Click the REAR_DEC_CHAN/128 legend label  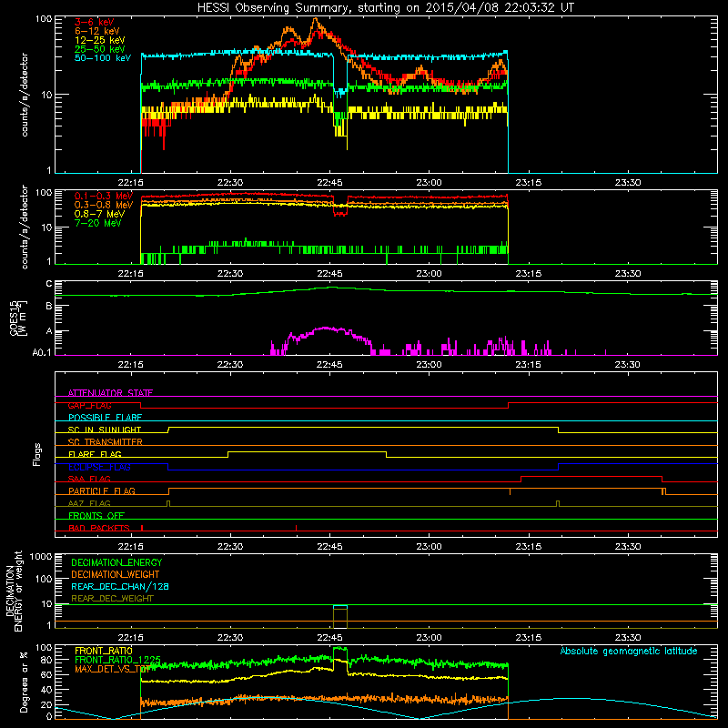click(x=120, y=586)
